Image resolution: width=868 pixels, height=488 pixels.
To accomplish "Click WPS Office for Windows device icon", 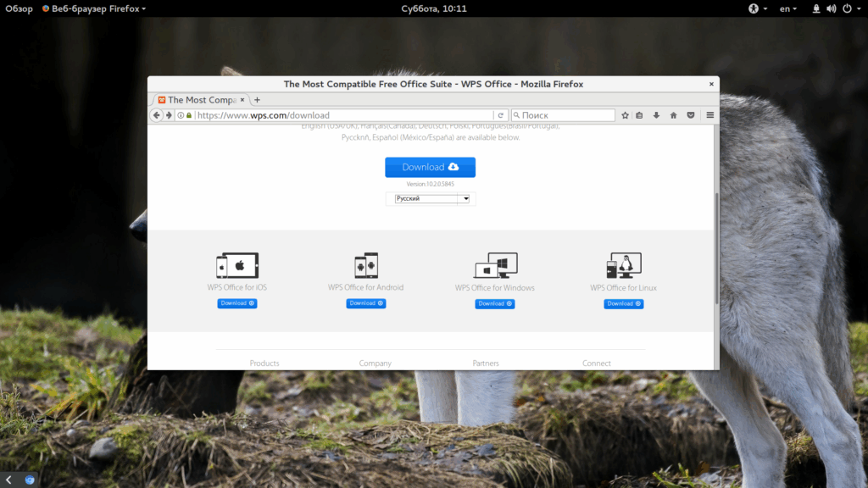I will tap(495, 265).
